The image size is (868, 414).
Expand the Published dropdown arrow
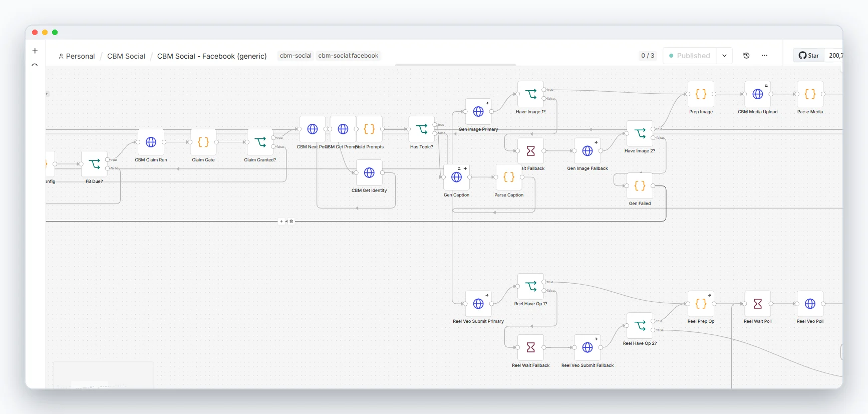tap(724, 56)
